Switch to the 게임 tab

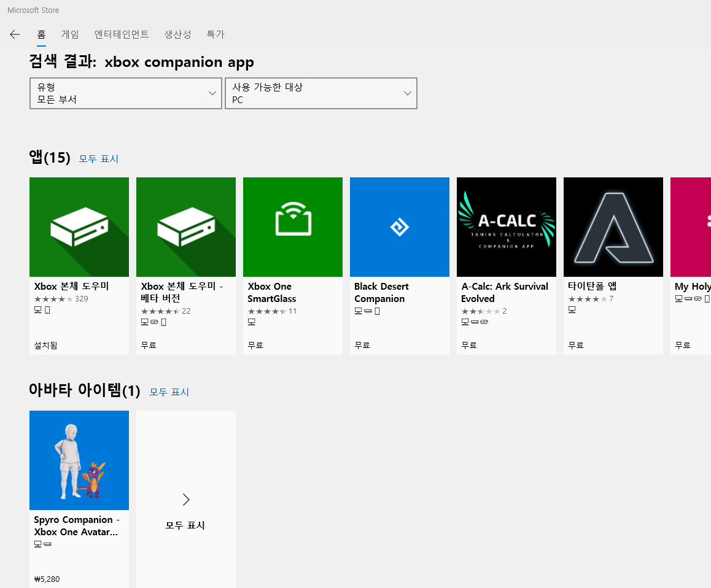click(70, 34)
